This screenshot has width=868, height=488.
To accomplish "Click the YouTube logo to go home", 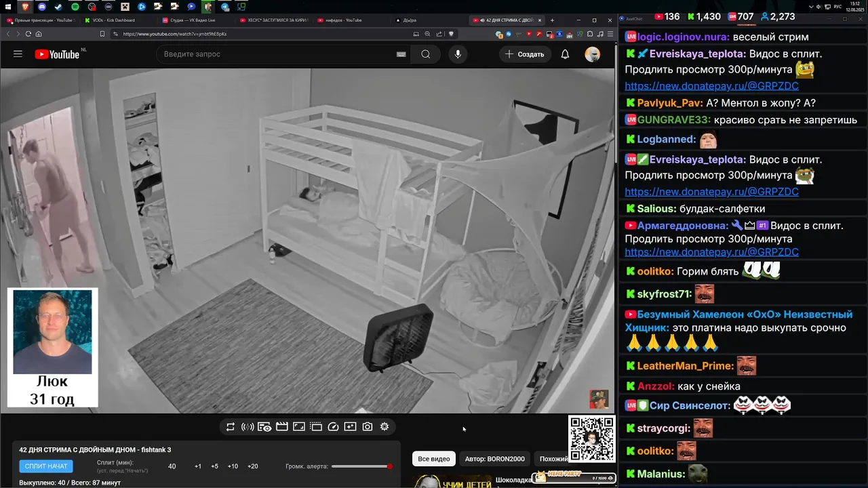I will click(x=57, y=54).
